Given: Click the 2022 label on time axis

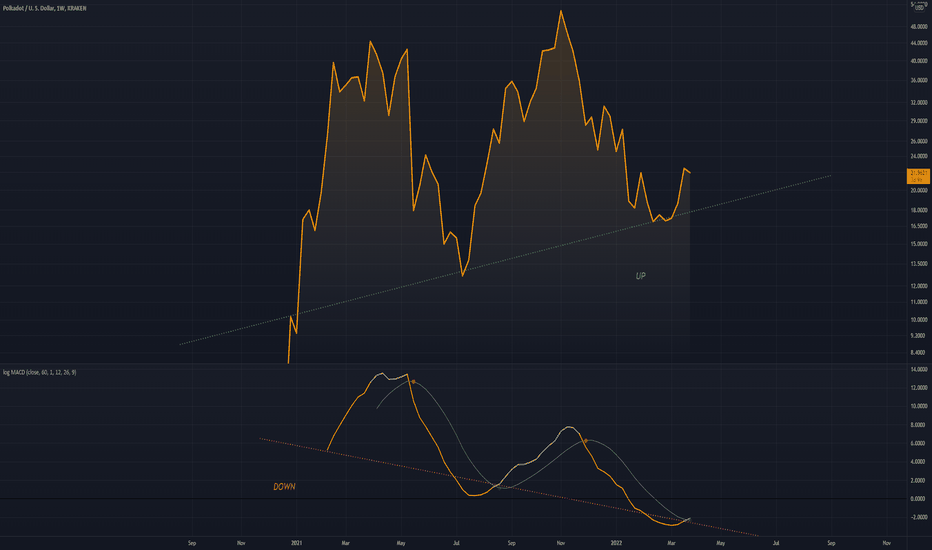Looking at the screenshot, I should (616, 543).
